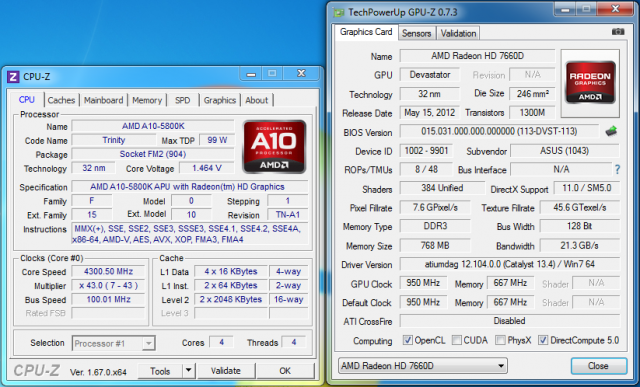Click the Tools button in CPU-Z
The width and height of the screenshot is (640, 387).
click(160, 371)
